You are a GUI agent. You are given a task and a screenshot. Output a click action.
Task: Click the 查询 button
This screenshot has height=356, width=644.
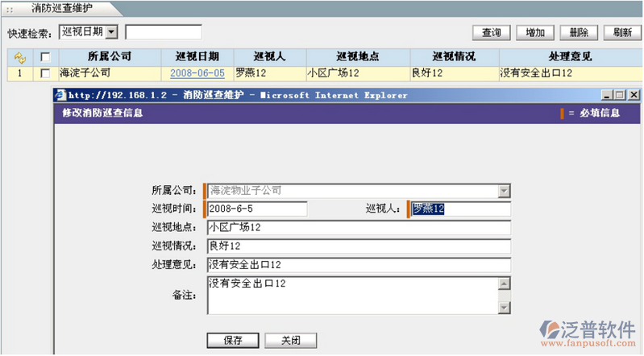click(x=492, y=32)
